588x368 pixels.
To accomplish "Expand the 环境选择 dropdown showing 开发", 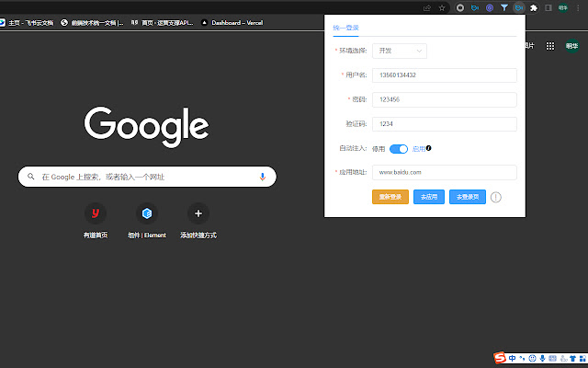I will pos(400,52).
